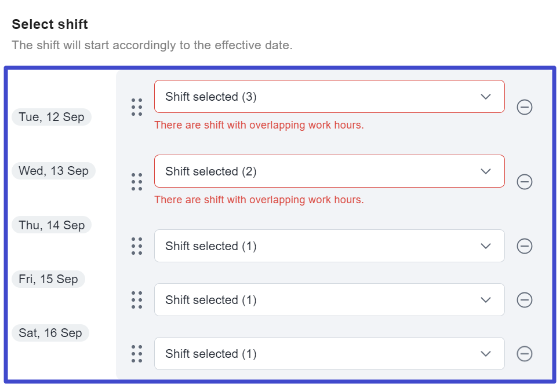The width and height of the screenshot is (560, 392).
Task: Click the Select shift heading
Action: click(49, 24)
